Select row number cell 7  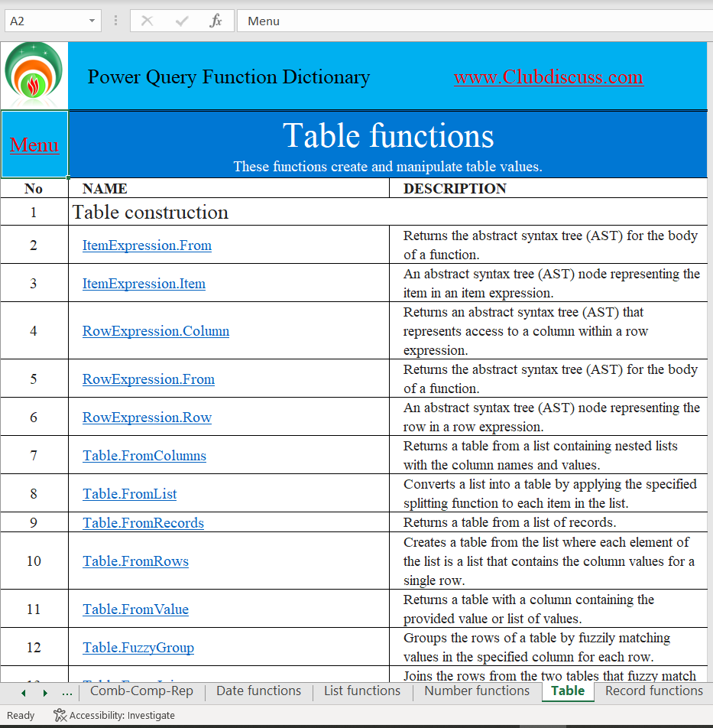(x=34, y=455)
